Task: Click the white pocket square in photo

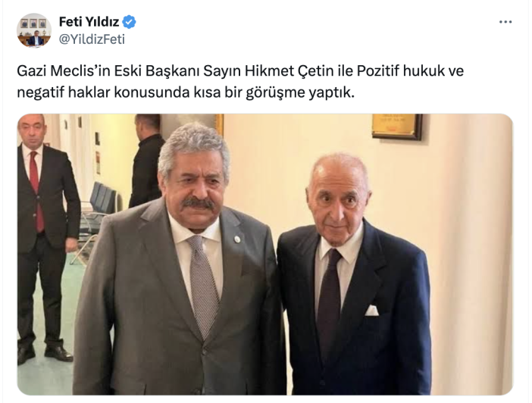Action: click(372, 311)
